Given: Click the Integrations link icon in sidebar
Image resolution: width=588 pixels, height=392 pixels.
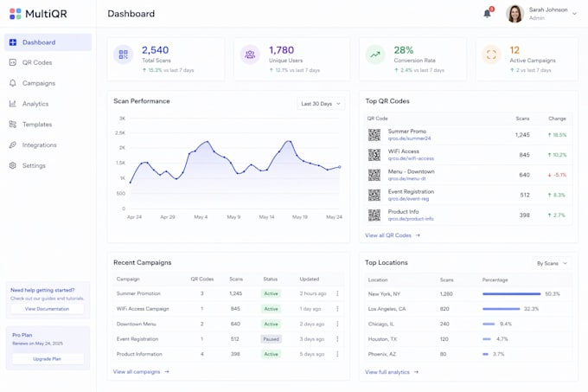Looking at the screenshot, I should (13, 145).
